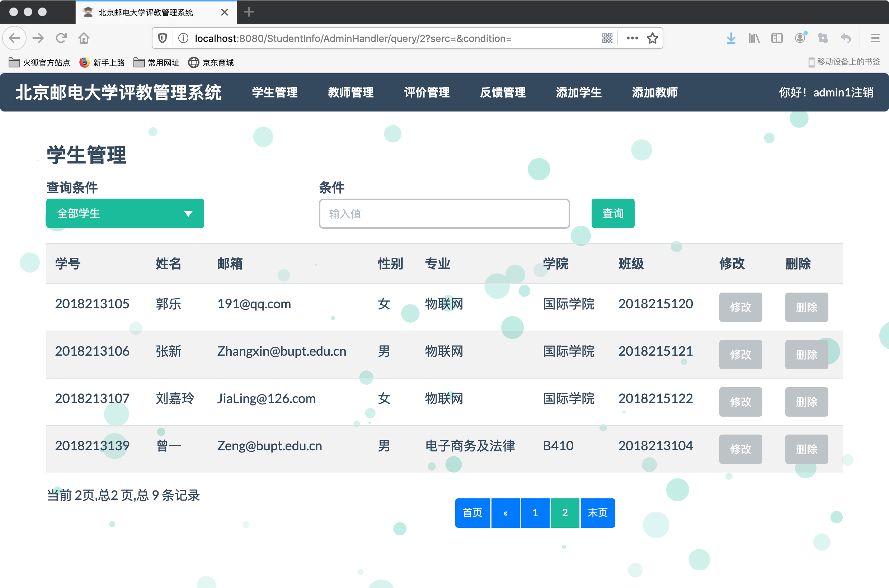Open the downloads icon in toolbar
The width and height of the screenshot is (889, 588).
(730, 38)
